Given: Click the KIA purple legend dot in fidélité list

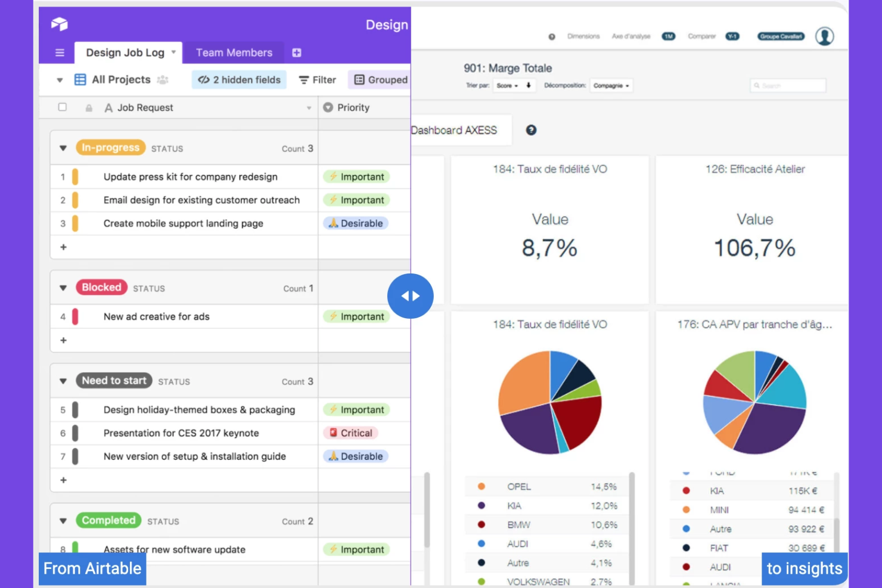Looking at the screenshot, I should pos(481,505).
